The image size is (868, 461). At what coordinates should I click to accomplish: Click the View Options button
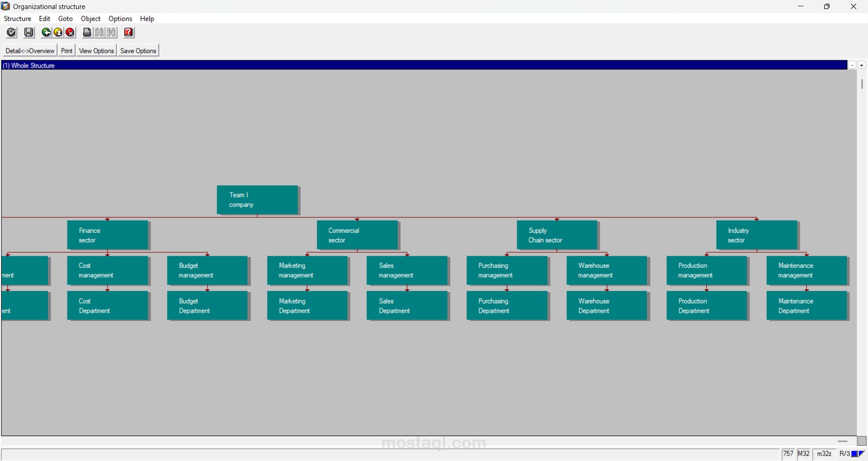(96, 51)
